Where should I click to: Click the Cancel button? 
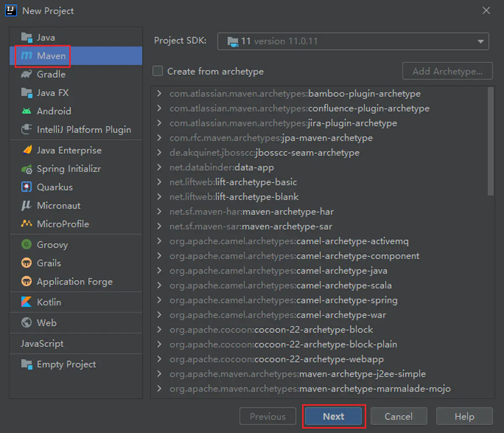(399, 416)
